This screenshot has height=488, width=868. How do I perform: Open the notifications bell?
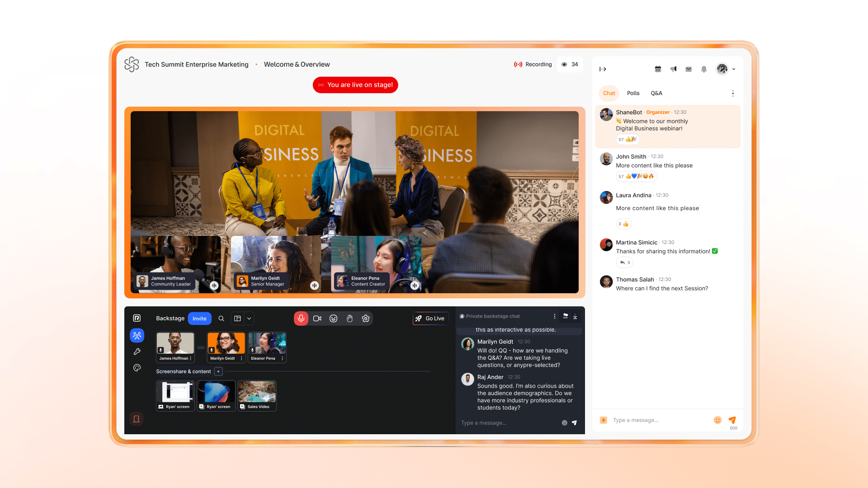(x=704, y=69)
